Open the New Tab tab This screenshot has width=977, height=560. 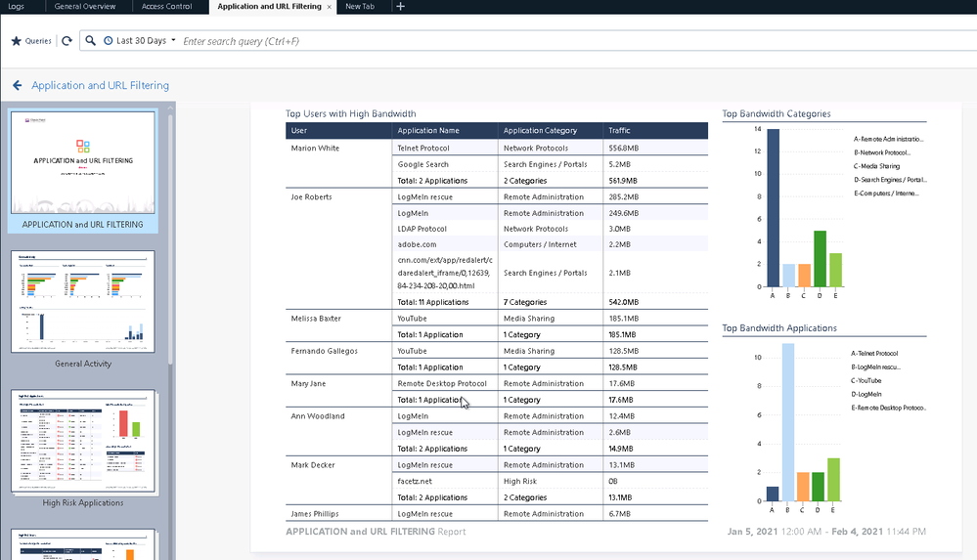360,6
